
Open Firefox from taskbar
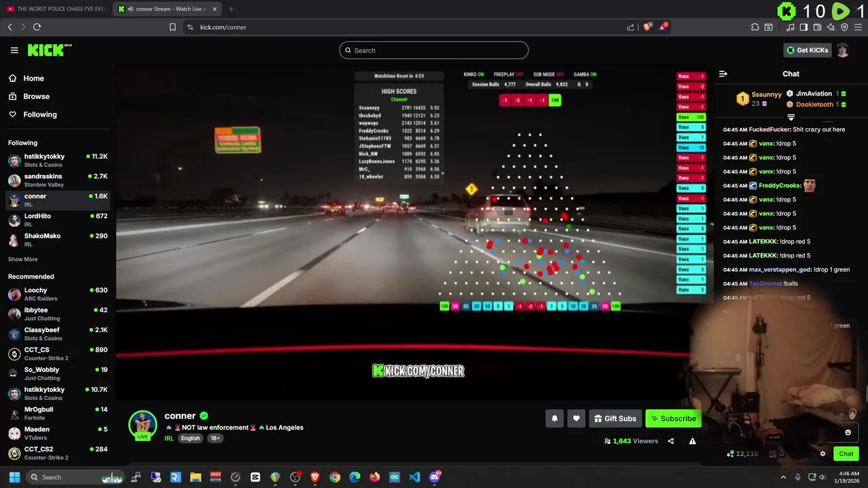374,477
